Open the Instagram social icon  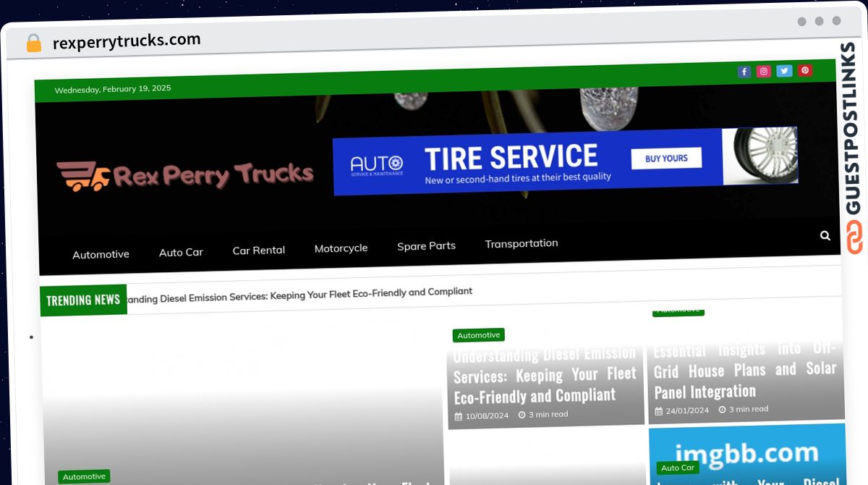tap(764, 71)
